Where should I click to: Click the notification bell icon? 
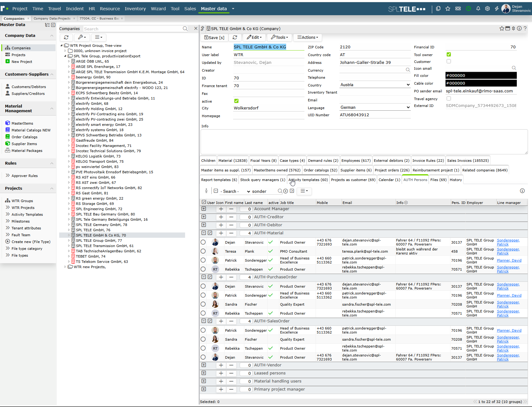[478, 9]
